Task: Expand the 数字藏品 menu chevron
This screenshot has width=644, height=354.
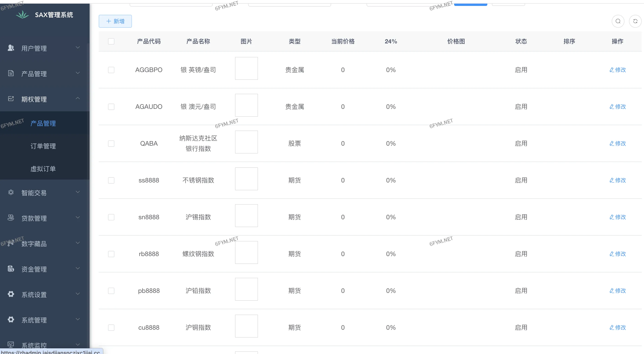Action: (x=78, y=243)
